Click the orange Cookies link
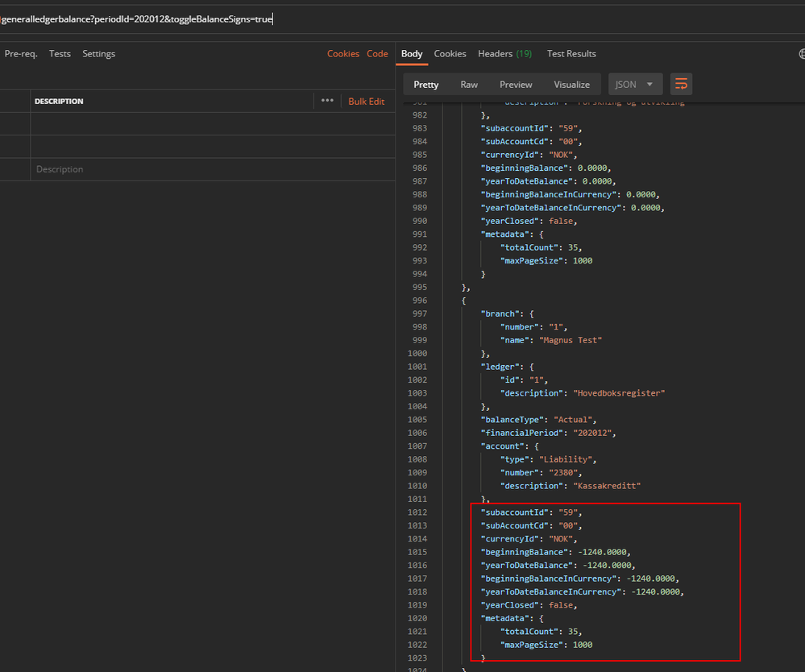The height and width of the screenshot is (672, 805). pyautogui.click(x=342, y=54)
